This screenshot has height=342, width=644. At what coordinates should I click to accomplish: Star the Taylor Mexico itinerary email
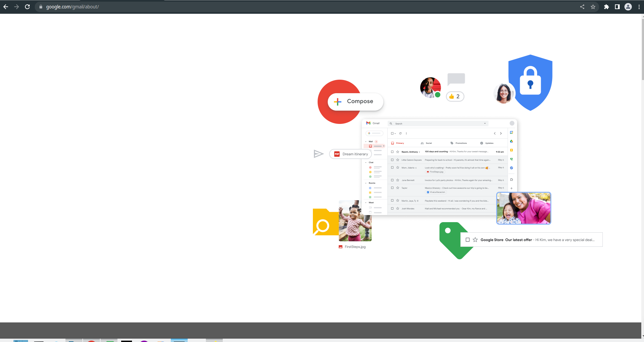click(398, 188)
